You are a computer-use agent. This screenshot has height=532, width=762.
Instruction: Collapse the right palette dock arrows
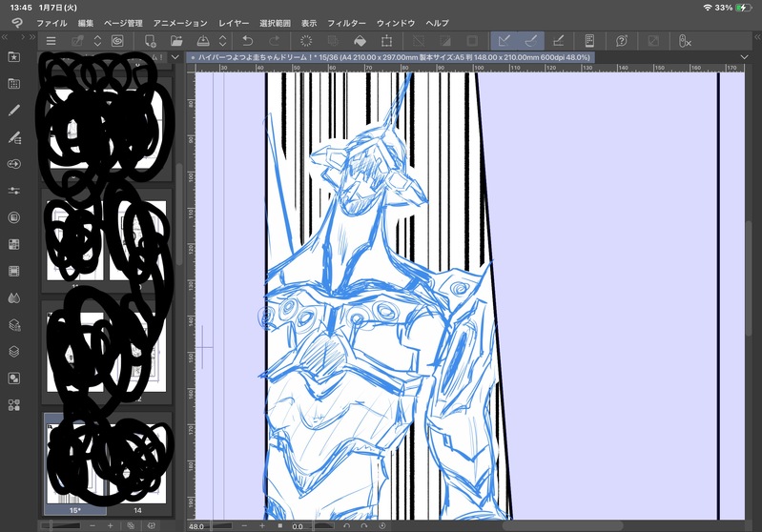[757, 37]
